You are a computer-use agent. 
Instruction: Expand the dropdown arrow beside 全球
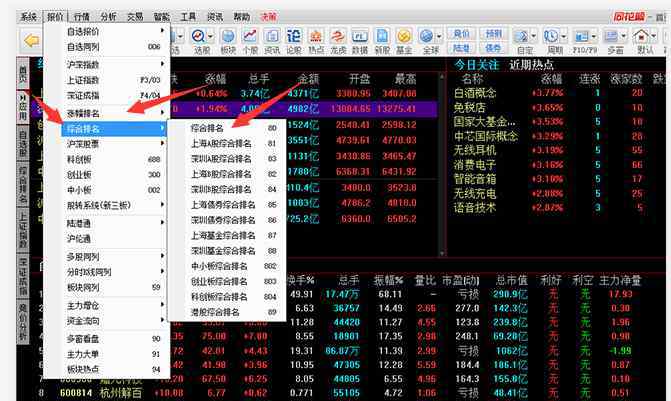[439, 36]
